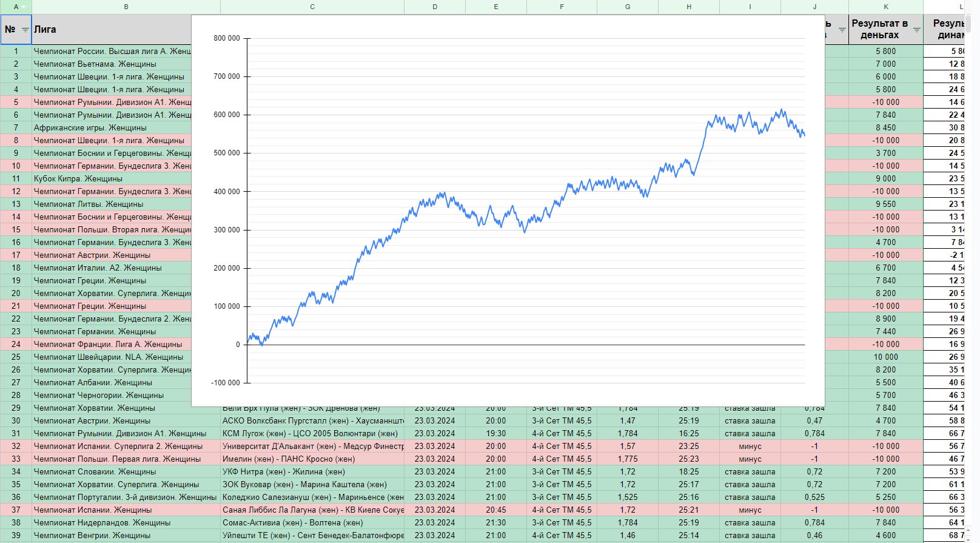Image resolution: width=980 pixels, height=543 pixels.
Task: Select match cell Сомас-Активиа (жен) - Волтена (жен)
Action: 312,522
